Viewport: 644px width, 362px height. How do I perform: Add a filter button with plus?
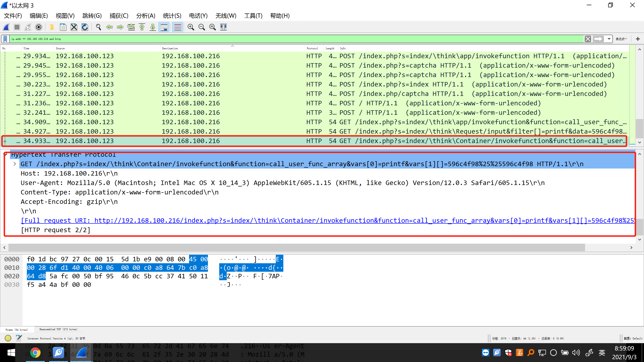click(638, 39)
